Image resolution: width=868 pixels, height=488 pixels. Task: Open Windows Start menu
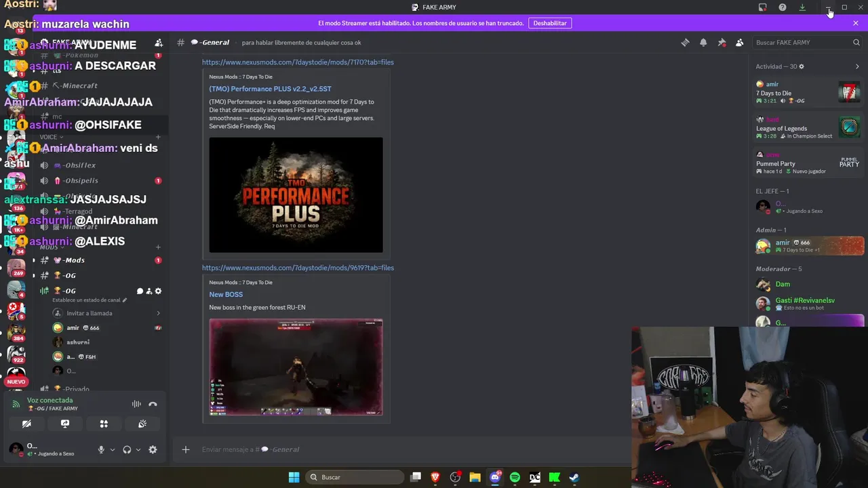[294, 477]
